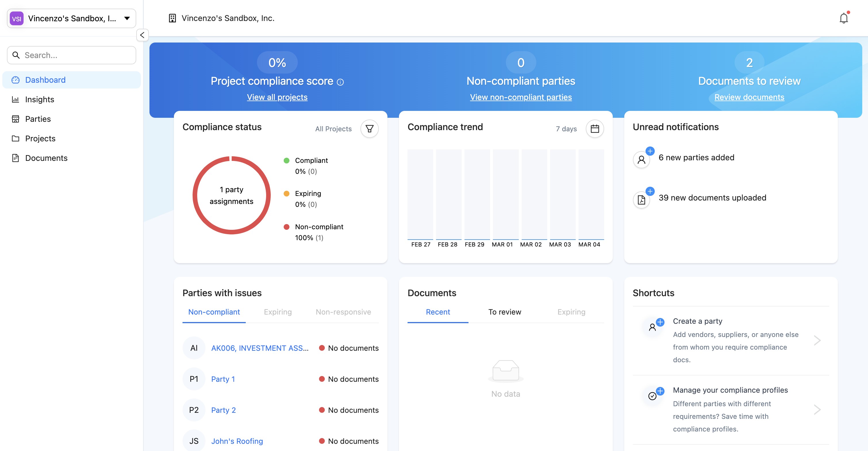This screenshot has height=451, width=868.
Task: Expand the Create a party shortcut chevron
Action: coord(817,340)
